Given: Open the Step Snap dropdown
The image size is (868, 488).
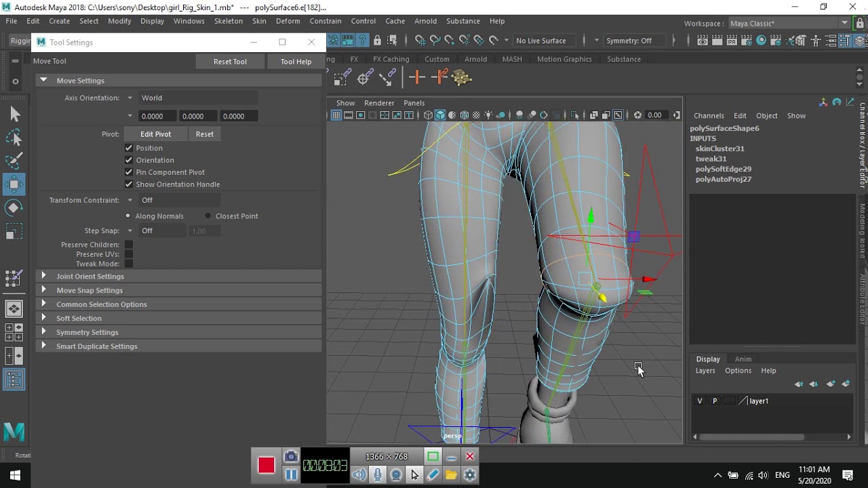Looking at the screenshot, I should [162, 230].
